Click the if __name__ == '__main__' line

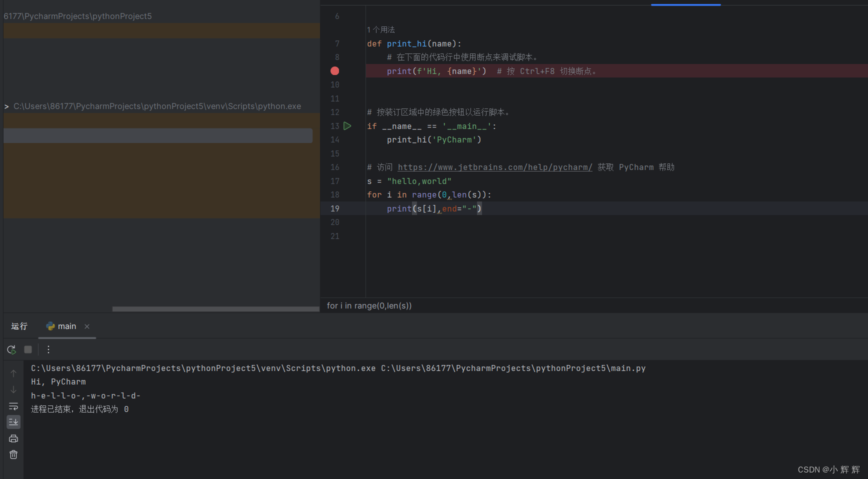(431, 126)
